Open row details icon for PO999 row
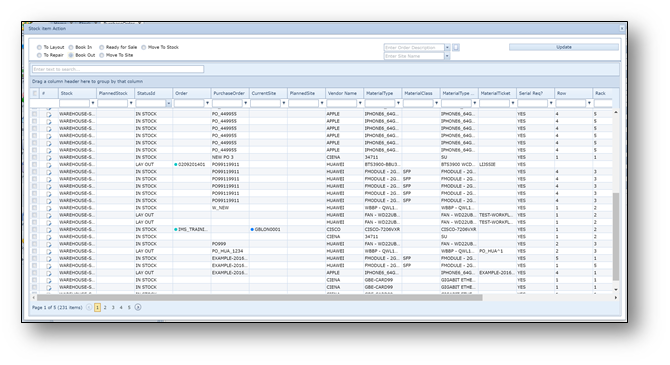Viewport: 670px width, 365px height. (49, 244)
